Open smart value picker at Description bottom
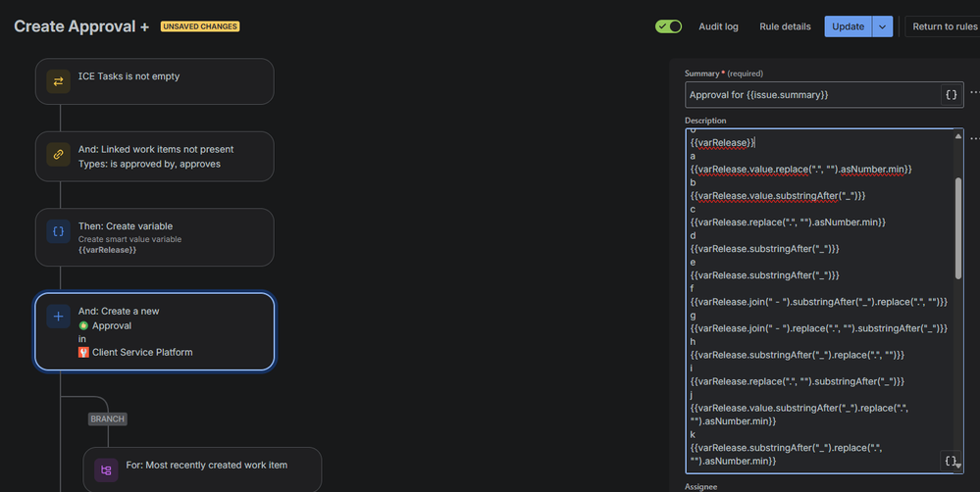This screenshot has width=980, height=492. 950,460
